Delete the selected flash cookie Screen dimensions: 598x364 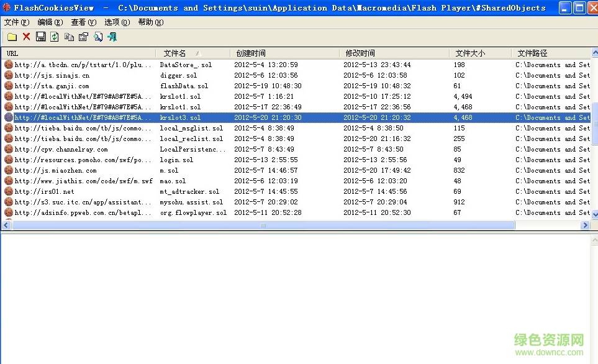(x=26, y=37)
